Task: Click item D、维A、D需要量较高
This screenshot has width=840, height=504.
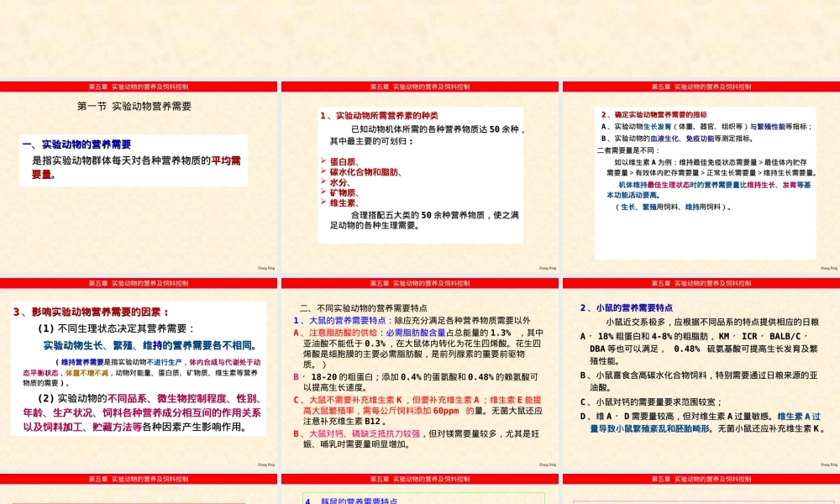Action: tap(703, 422)
